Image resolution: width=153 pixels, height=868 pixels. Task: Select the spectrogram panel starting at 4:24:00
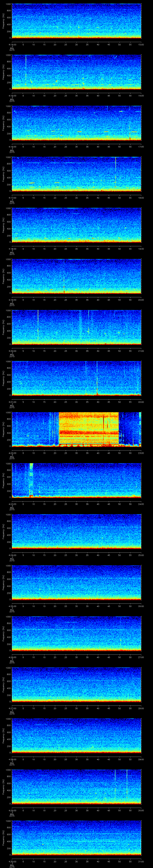click(76, 531)
